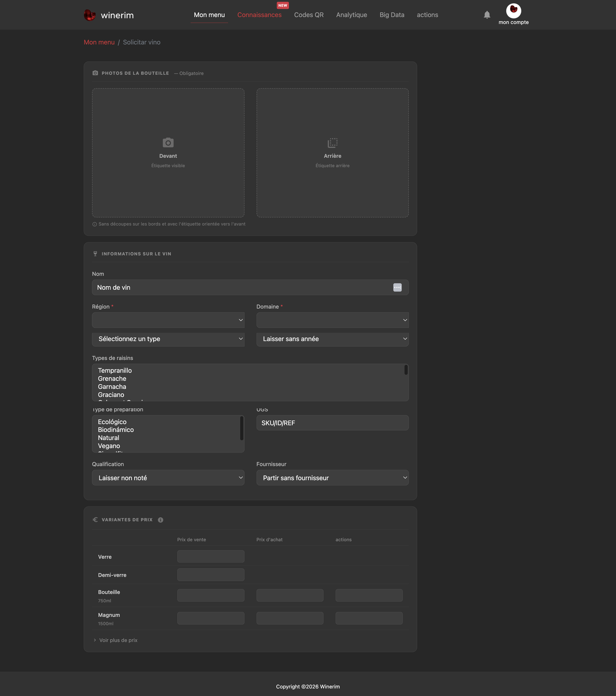The image size is (616, 696).
Task: Click the camera icon beside Photos de la bouteille
Action: coord(95,73)
